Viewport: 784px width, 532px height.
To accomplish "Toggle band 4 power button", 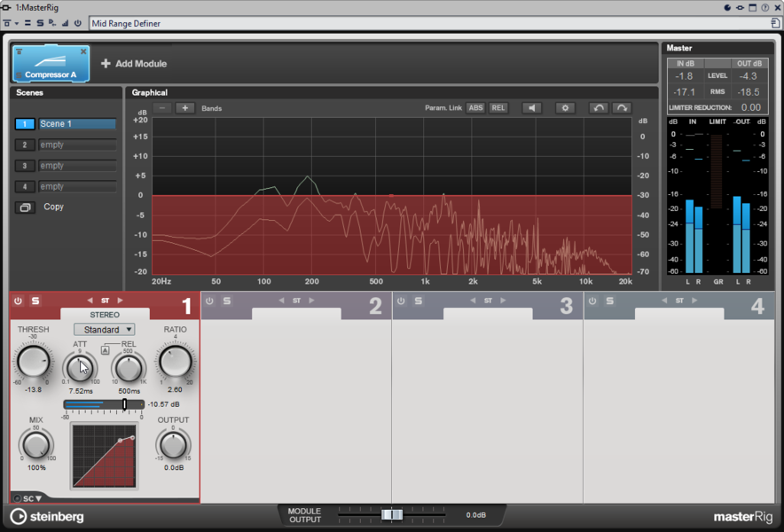I will click(592, 301).
